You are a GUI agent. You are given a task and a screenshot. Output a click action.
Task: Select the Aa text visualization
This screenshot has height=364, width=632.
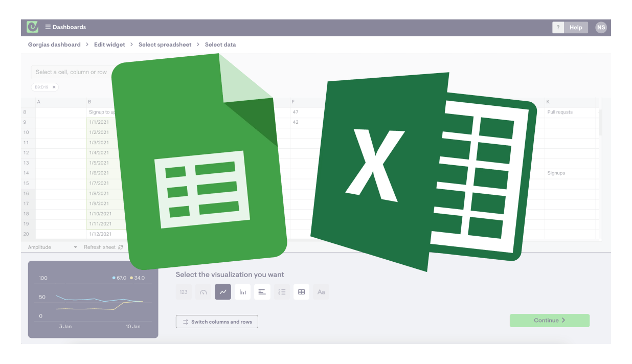(321, 292)
